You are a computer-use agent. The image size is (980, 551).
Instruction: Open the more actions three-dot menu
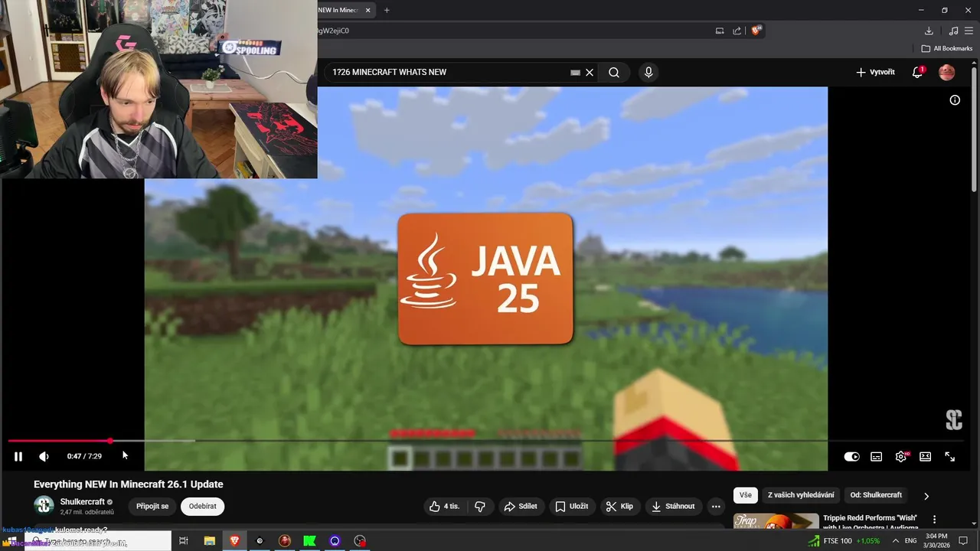tap(716, 506)
